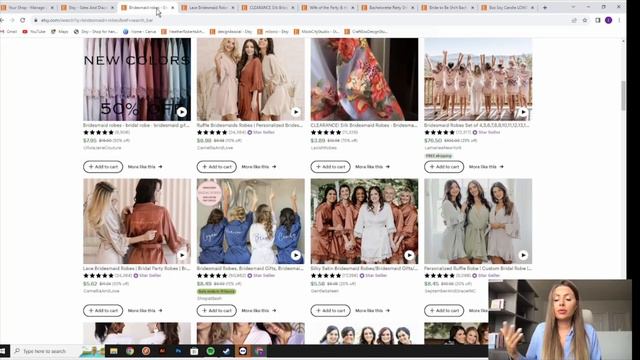The image size is (640, 360).
Task: Switch to the Your Shop Manager tab
Action: pos(27,7)
